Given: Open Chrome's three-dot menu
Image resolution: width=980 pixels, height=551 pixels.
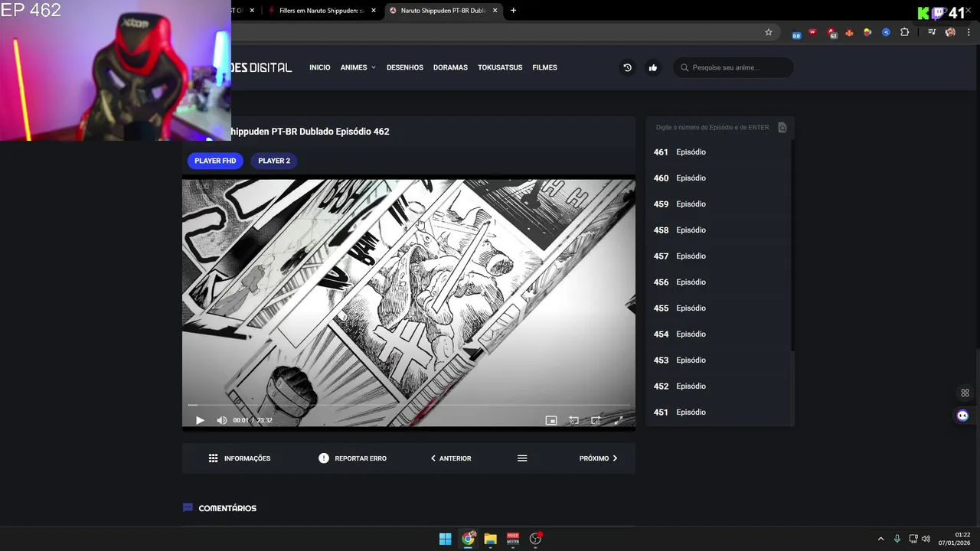Looking at the screenshot, I should (x=969, y=32).
